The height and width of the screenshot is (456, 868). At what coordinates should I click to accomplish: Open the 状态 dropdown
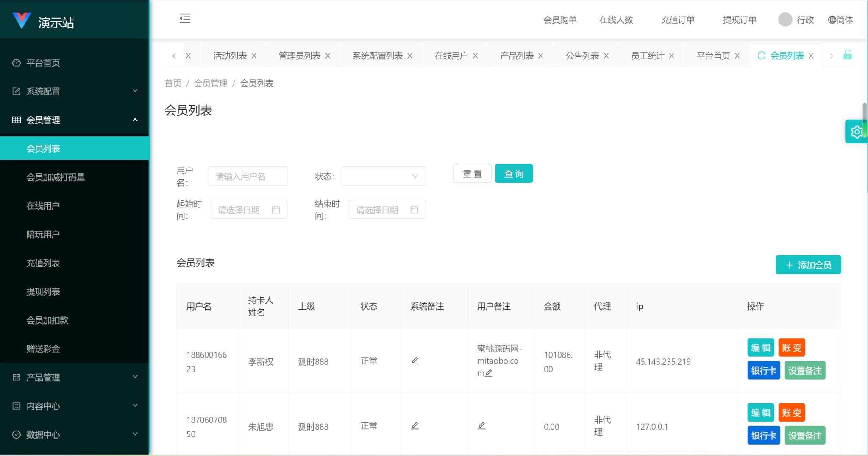pyautogui.click(x=384, y=176)
